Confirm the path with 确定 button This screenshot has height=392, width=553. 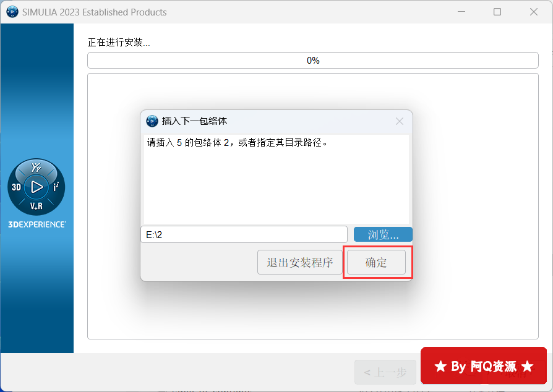click(376, 263)
